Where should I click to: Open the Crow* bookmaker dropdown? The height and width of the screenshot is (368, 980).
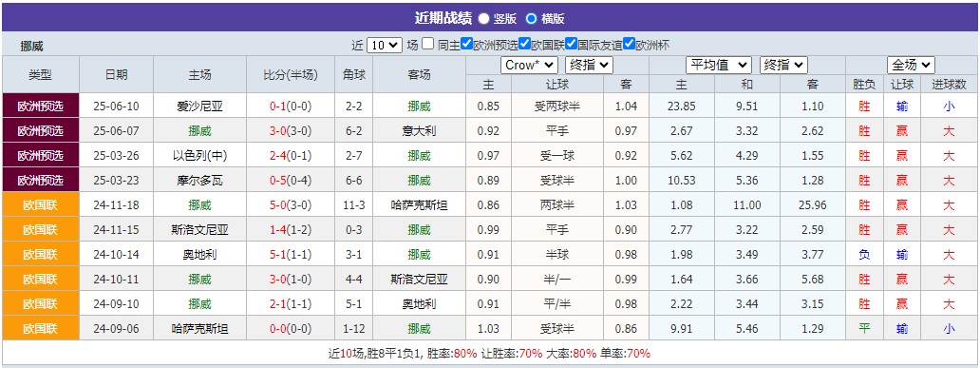529,65
